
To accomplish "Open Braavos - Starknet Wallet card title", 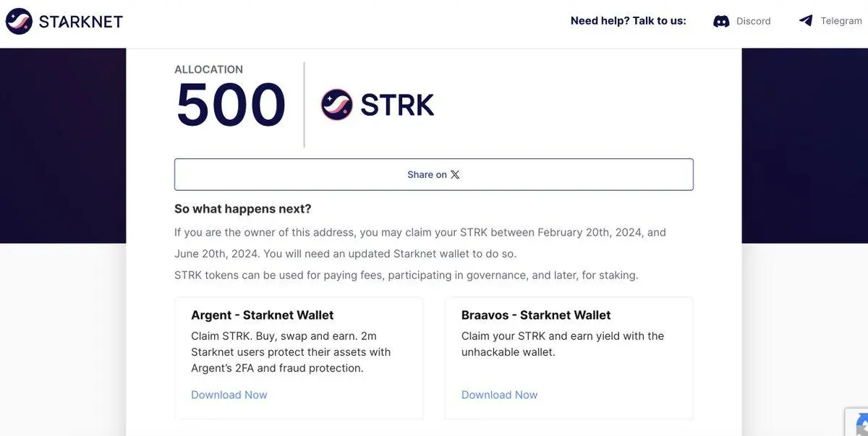I will click(536, 315).
